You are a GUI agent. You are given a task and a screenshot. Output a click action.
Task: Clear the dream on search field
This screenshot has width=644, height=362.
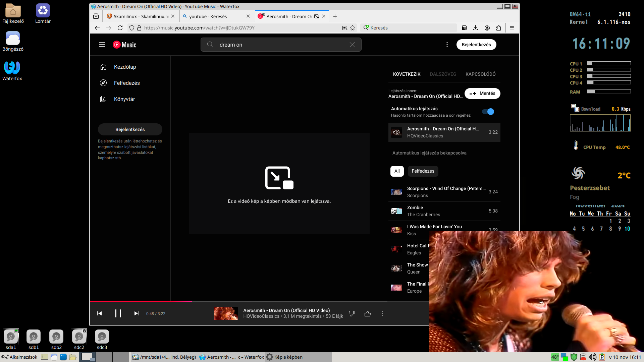click(x=352, y=45)
